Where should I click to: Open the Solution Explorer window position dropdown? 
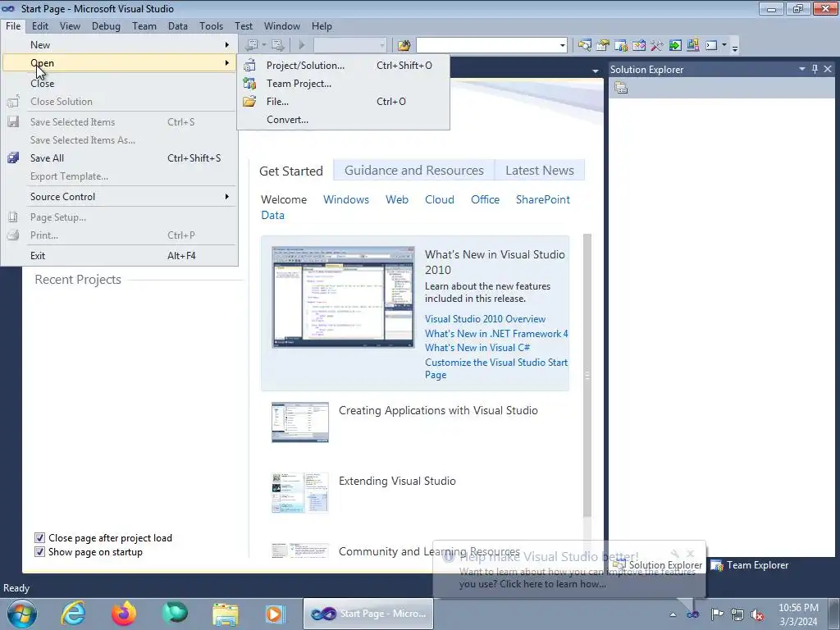tap(802, 69)
